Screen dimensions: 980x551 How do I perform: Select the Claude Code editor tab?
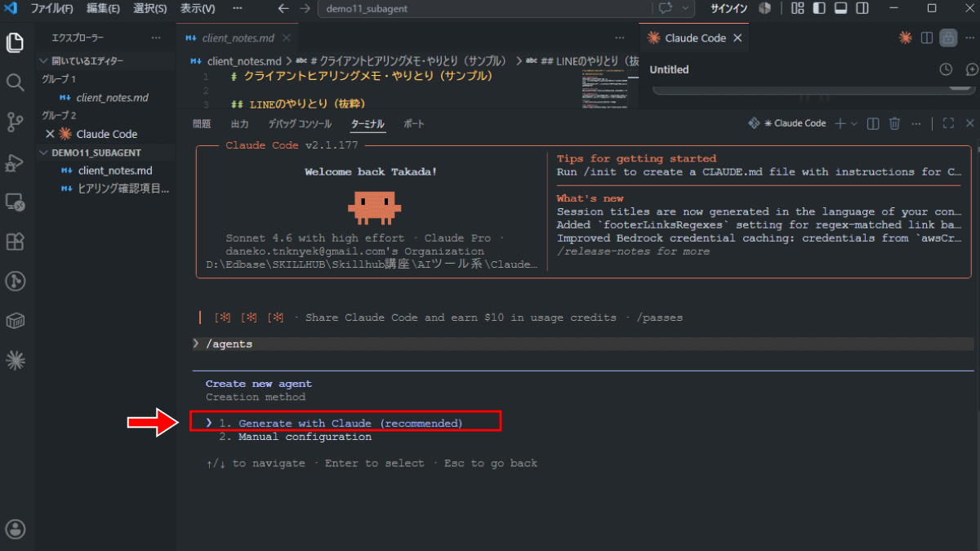695,38
